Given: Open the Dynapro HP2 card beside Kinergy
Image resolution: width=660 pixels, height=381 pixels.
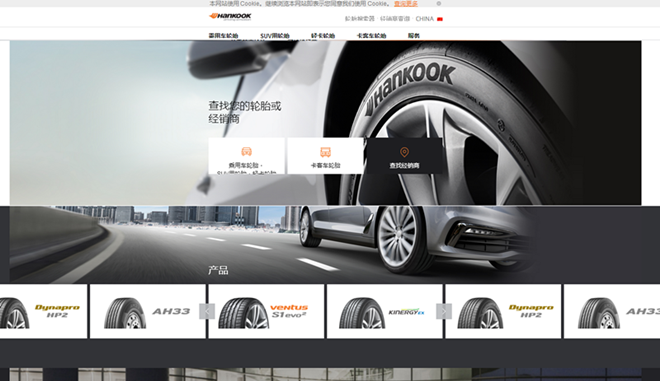Looking at the screenshot, I should tap(503, 311).
